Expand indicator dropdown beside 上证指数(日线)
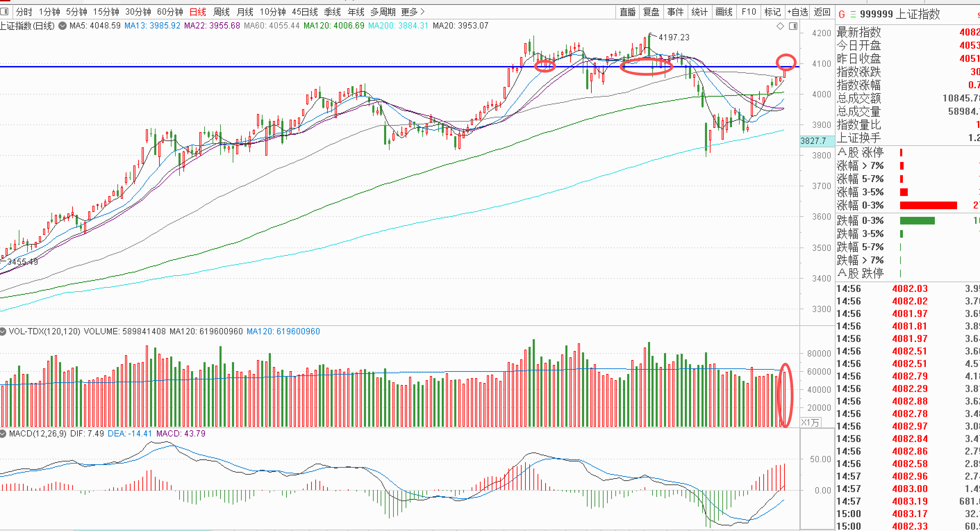 63,26
